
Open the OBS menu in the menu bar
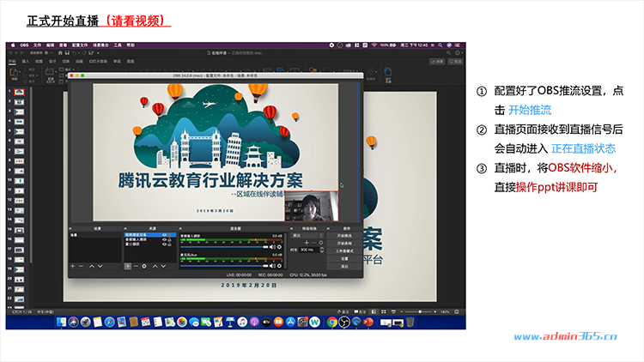(x=24, y=45)
